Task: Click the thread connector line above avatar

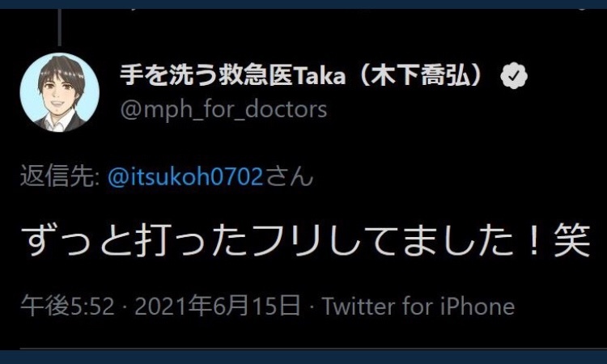Action: pyautogui.click(x=60, y=27)
